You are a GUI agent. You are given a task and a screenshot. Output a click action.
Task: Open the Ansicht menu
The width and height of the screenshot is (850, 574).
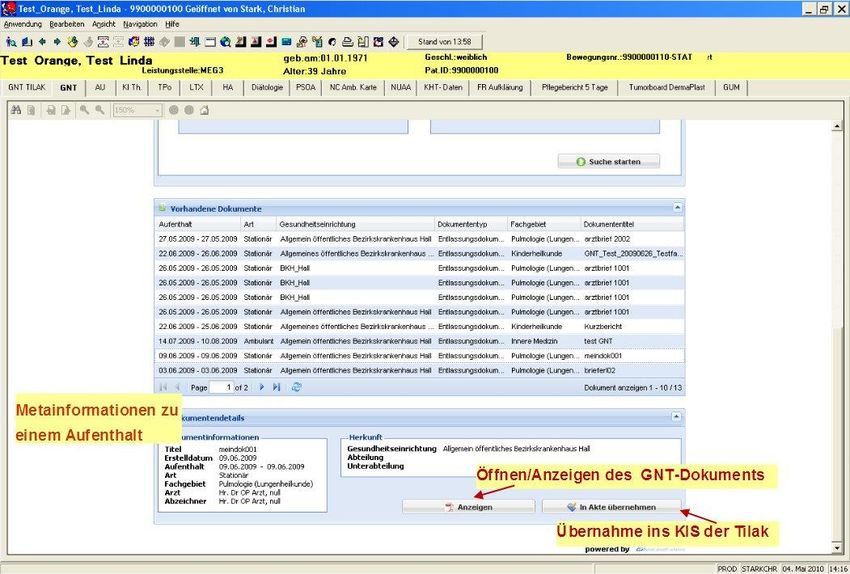(104, 24)
